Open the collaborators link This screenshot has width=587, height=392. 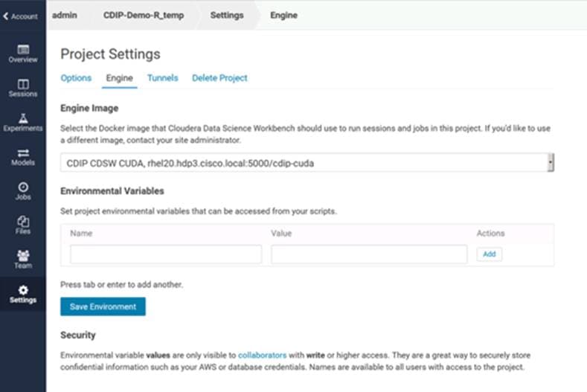point(262,355)
